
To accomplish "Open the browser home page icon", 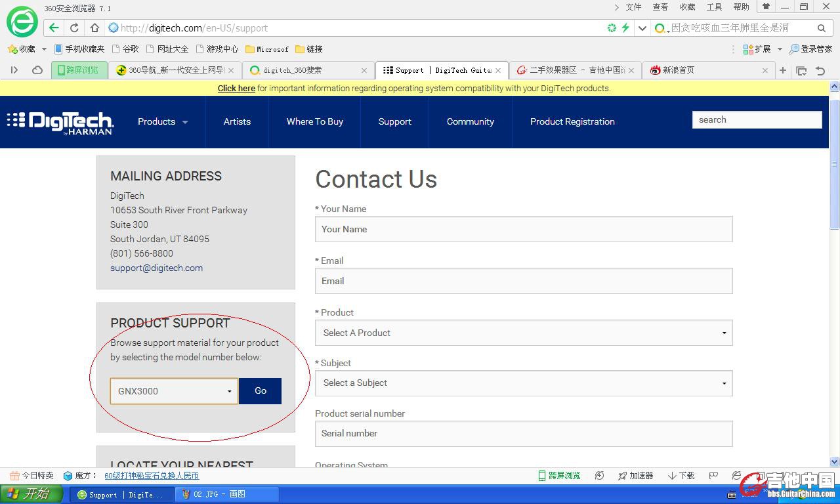I will (x=94, y=28).
